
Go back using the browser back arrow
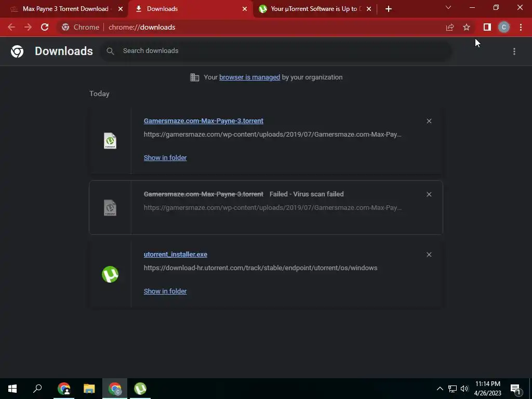click(11, 27)
